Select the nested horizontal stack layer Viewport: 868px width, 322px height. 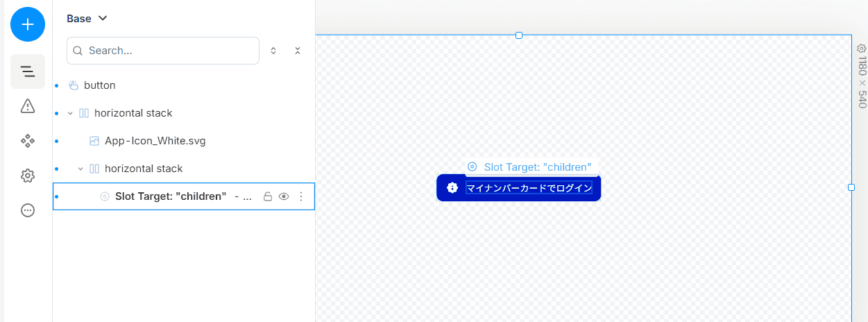click(x=184, y=169)
